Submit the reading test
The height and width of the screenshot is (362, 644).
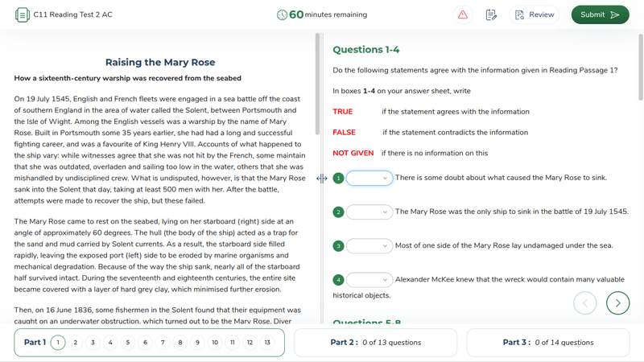coord(600,14)
